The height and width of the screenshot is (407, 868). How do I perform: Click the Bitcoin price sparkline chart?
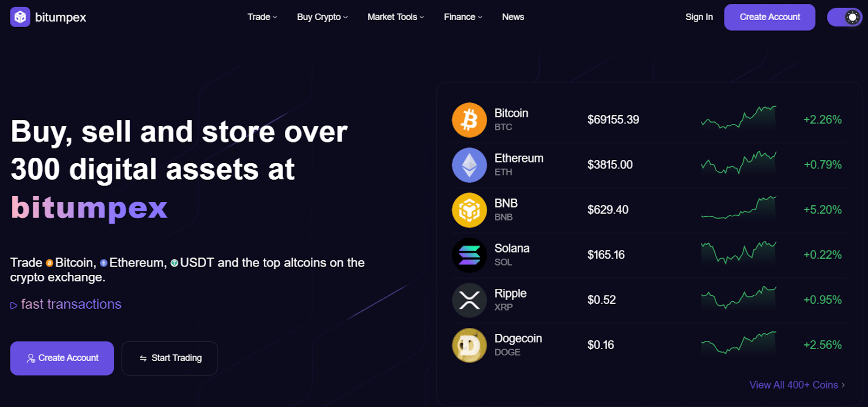pyautogui.click(x=738, y=118)
